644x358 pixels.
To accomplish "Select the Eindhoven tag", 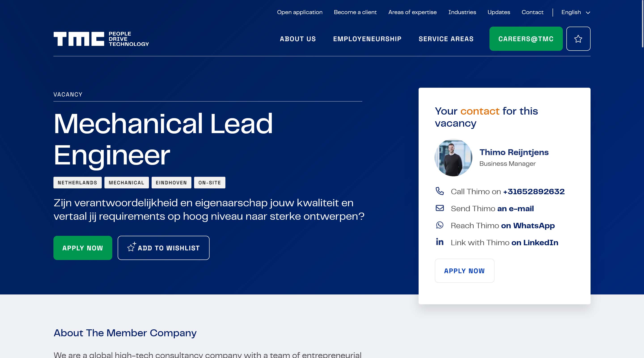I will pyautogui.click(x=171, y=183).
